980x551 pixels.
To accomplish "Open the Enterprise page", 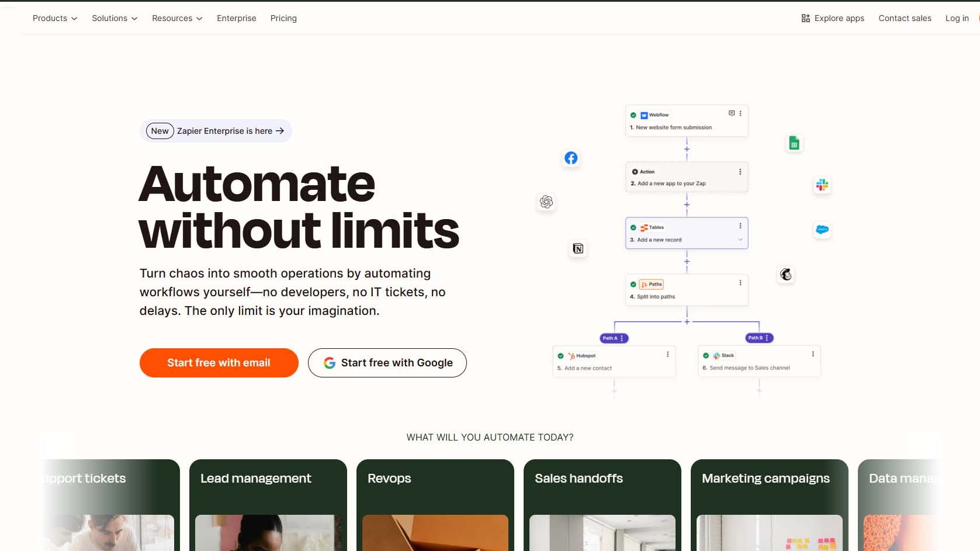I will (x=237, y=18).
